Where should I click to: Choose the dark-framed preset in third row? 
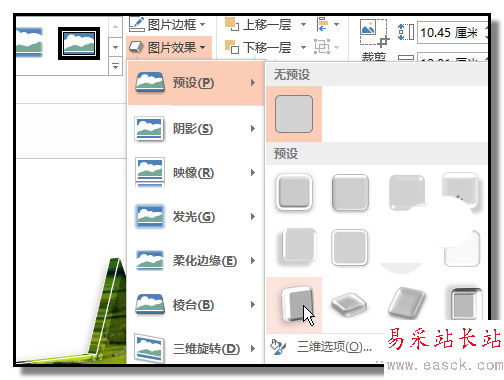point(466,304)
